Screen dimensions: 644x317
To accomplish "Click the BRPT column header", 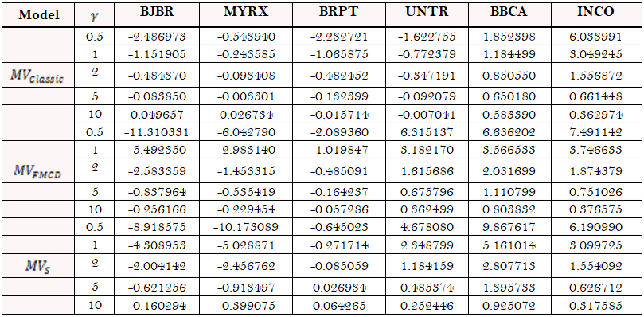I will 338,12.
